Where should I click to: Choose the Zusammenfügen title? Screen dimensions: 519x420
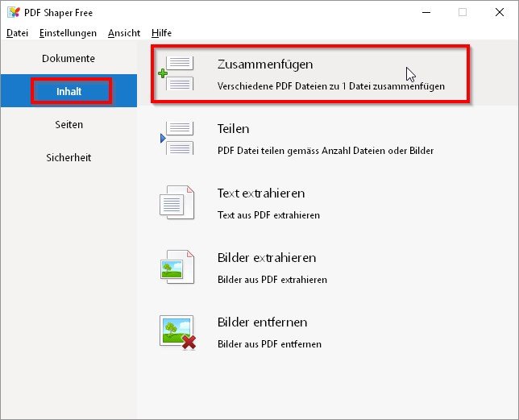click(265, 64)
